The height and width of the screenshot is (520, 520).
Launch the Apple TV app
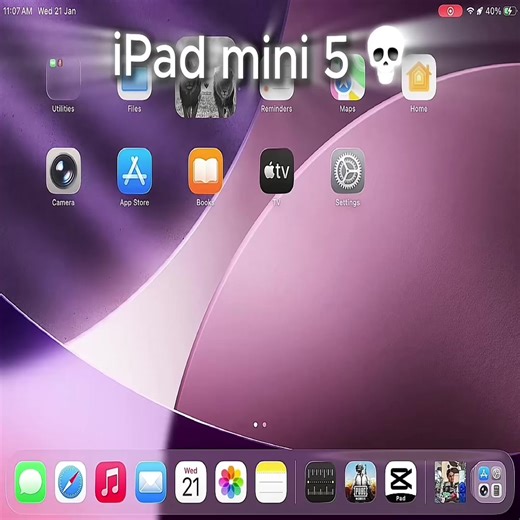coord(277,171)
